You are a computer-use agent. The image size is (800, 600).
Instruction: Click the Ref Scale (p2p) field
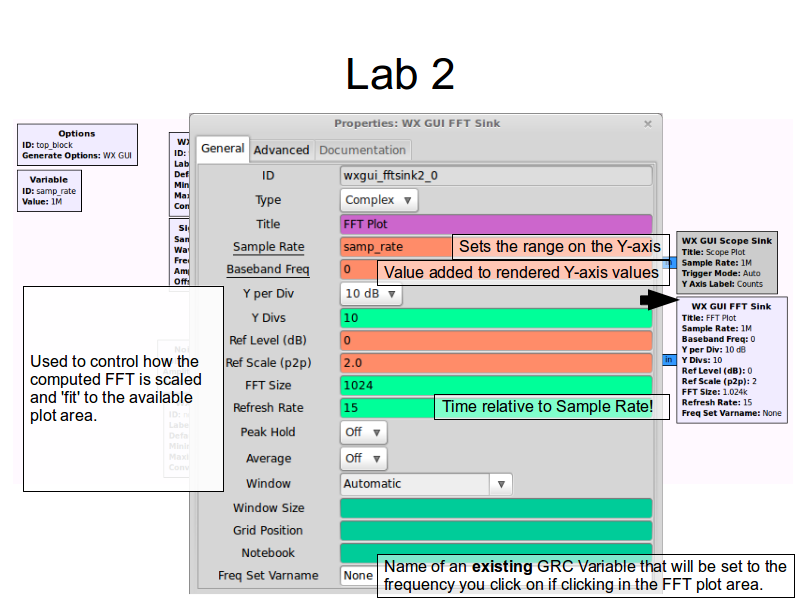(x=496, y=362)
